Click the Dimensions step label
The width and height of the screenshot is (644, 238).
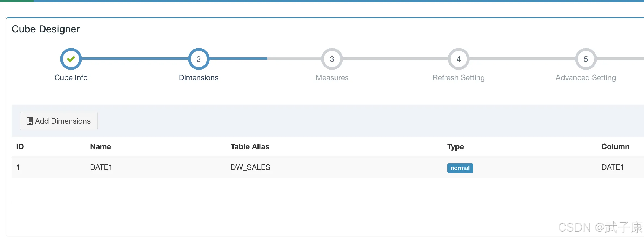199,78
